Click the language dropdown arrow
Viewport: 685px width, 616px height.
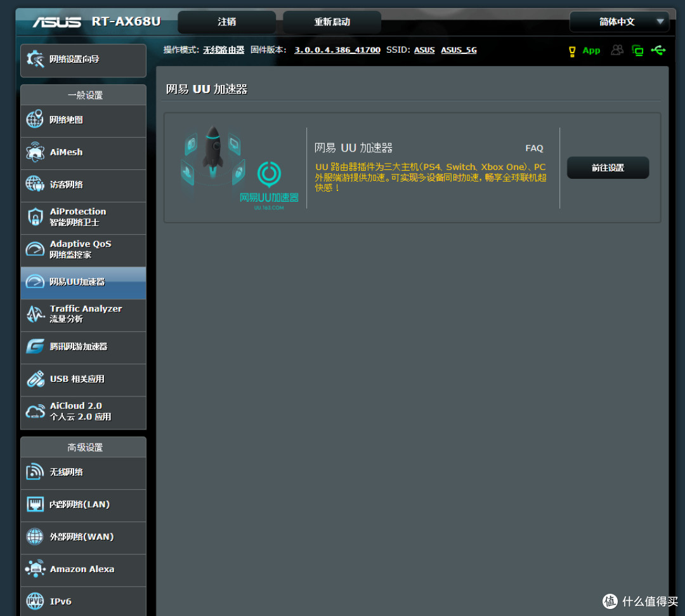click(x=660, y=22)
